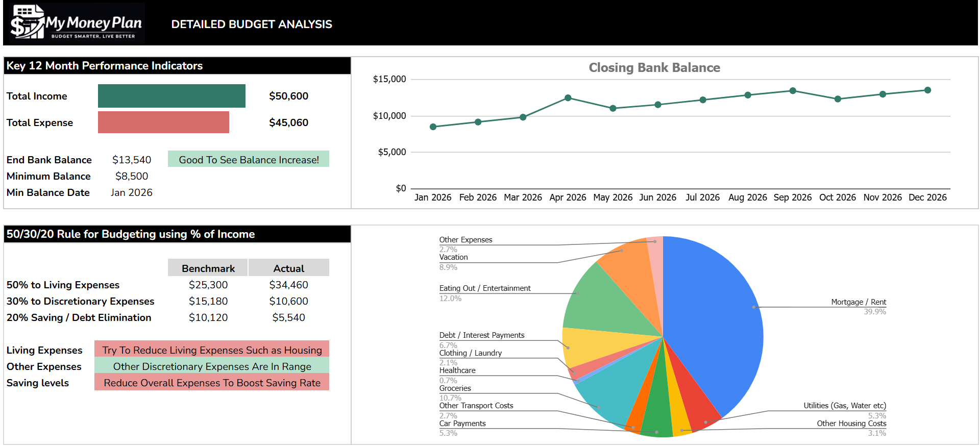Select the Dec 2026 point on the balance line
980x447 pixels.
tap(927, 90)
